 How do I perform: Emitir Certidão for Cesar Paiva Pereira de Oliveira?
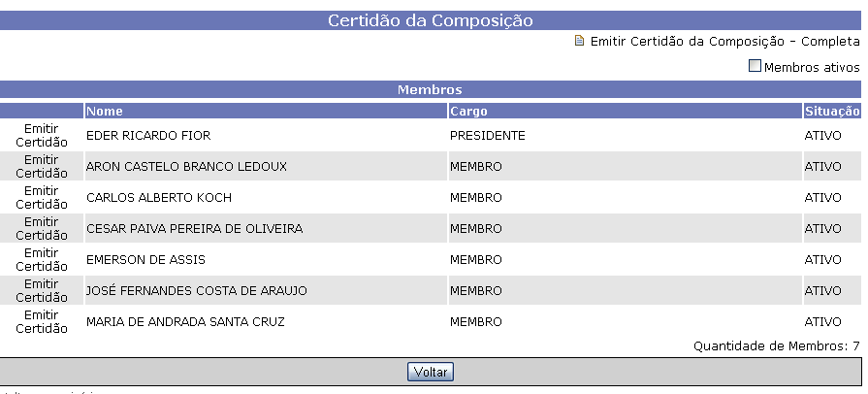42,228
